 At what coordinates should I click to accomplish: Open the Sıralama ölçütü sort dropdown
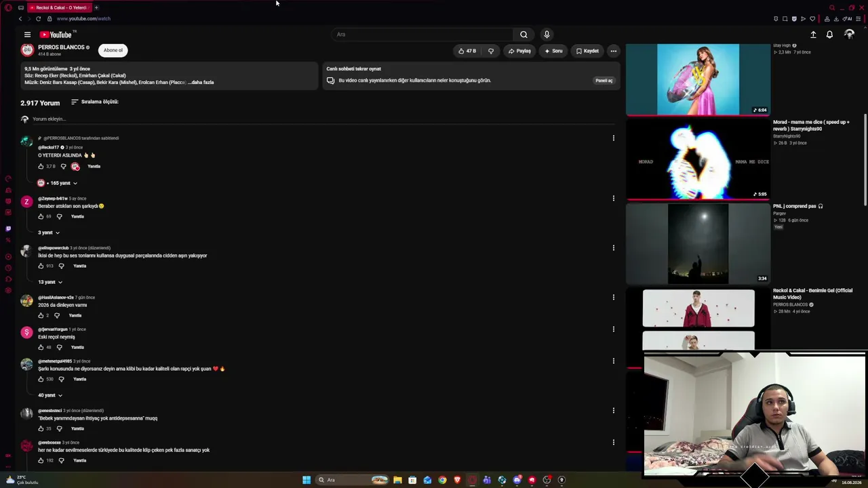pyautogui.click(x=95, y=102)
